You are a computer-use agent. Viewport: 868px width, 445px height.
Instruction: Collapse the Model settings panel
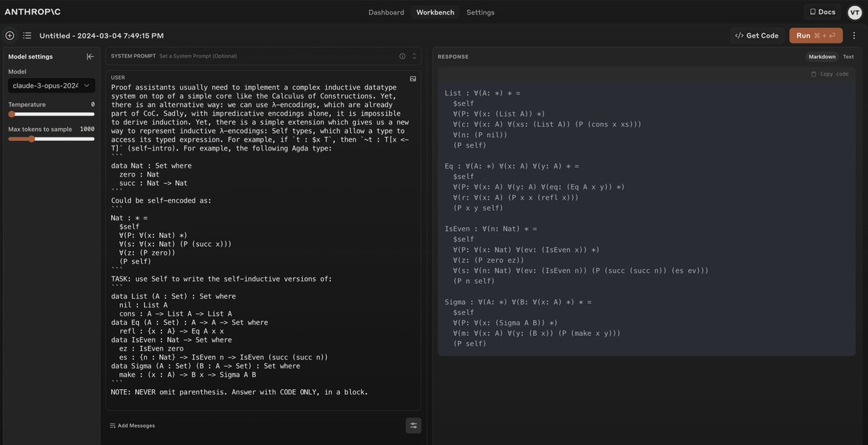[90, 56]
